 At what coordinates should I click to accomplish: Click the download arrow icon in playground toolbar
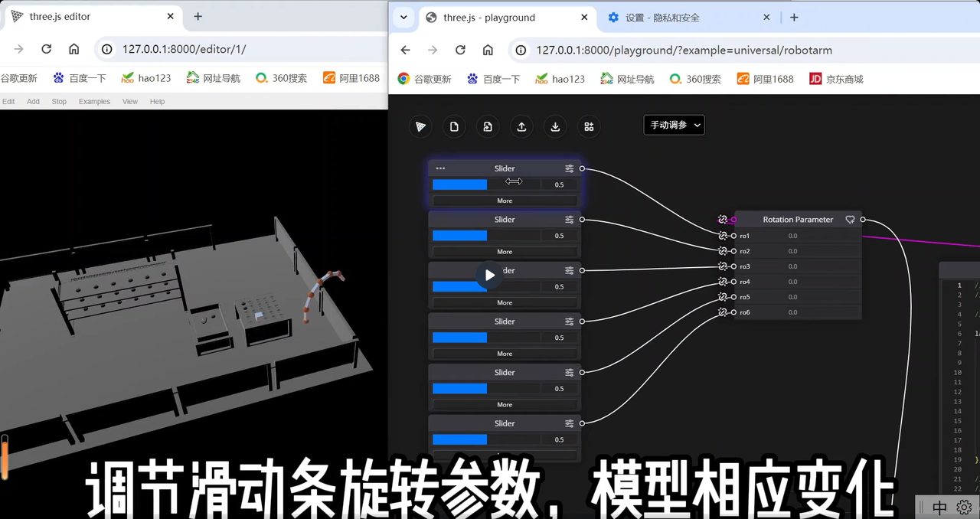555,126
